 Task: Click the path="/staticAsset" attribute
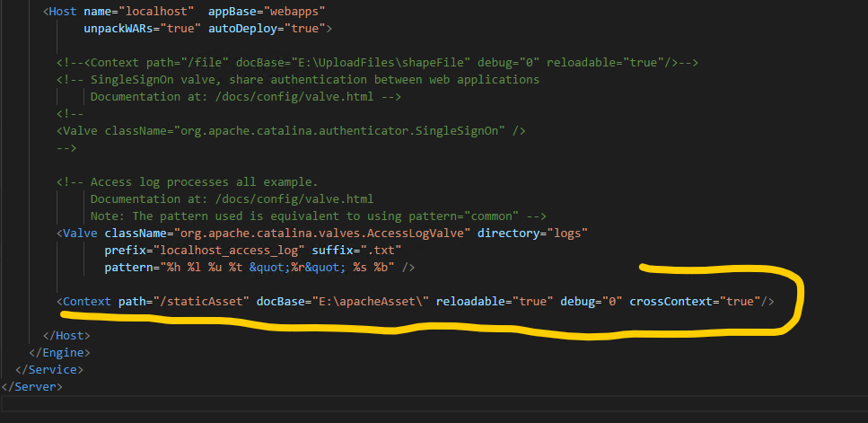coord(184,301)
